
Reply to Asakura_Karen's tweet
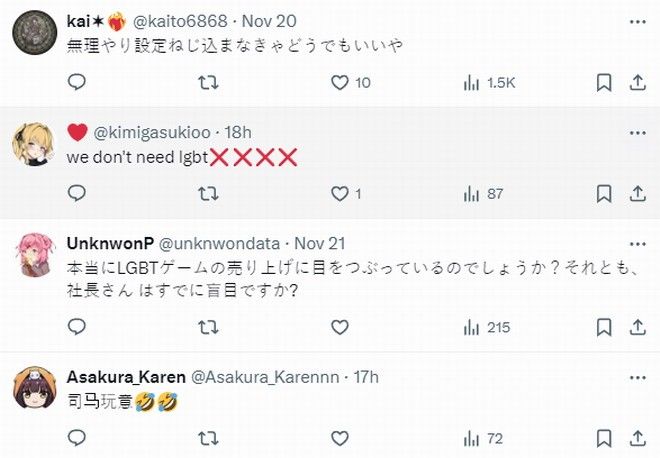[77, 438]
